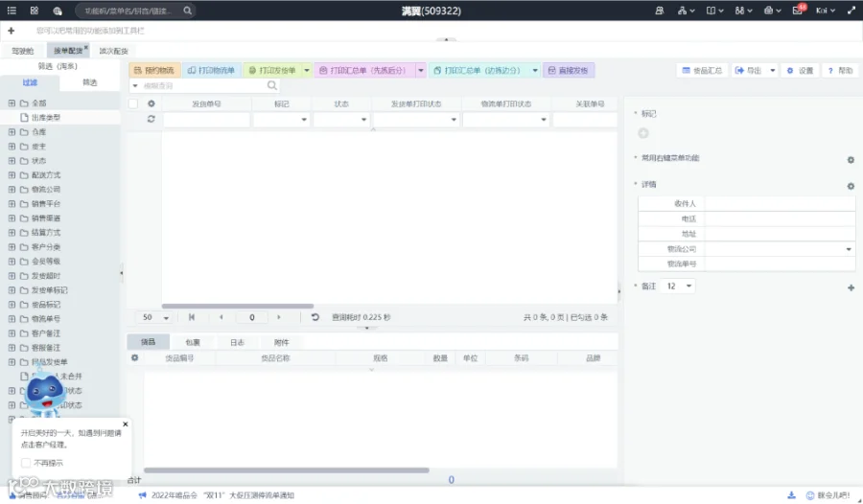This screenshot has height=504, width=863.
Task: Open the 打印发货单 dropdown arrow
Action: click(x=307, y=71)
